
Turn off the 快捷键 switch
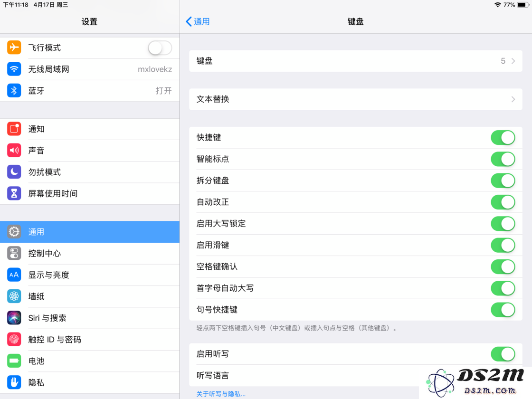(x=503, y=138)
